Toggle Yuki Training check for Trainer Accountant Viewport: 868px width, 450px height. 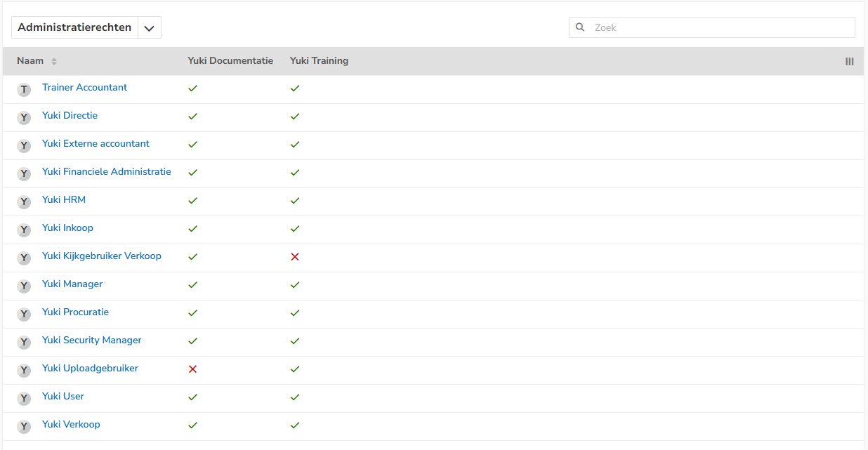point(295,88)
